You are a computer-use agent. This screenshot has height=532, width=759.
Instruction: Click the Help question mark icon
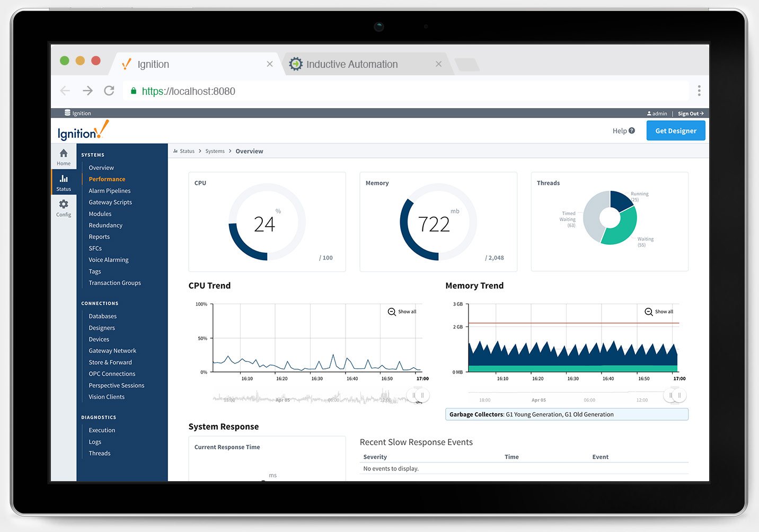click(x=631, y=131)
